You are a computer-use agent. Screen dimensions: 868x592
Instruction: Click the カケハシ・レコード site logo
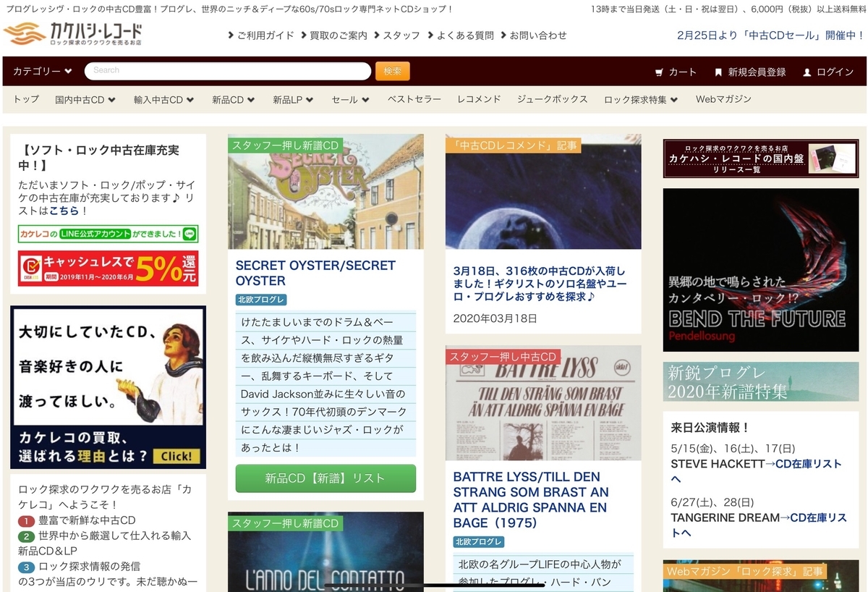(x=72, y=34)
